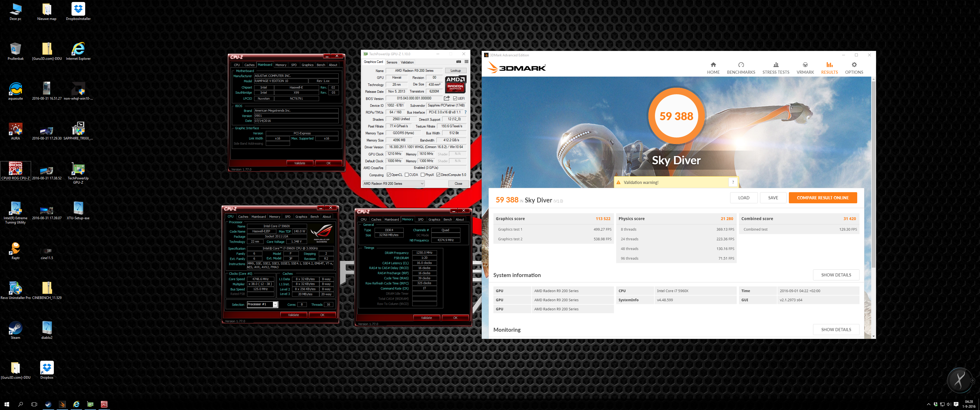Click volume speaker tray icon
The image size is (980, 410).
(948, 404)
